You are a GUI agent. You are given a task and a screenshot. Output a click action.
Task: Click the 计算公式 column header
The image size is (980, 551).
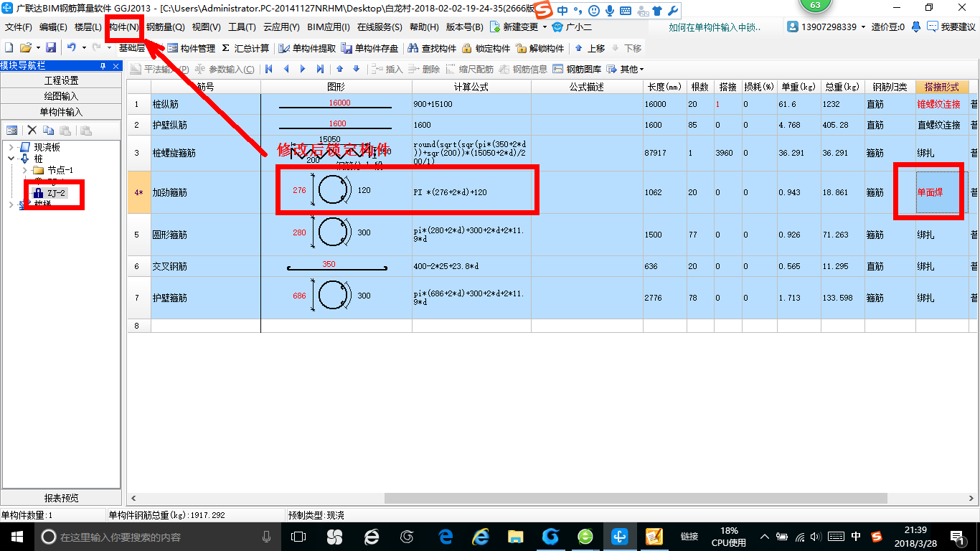tap(471, 87)
